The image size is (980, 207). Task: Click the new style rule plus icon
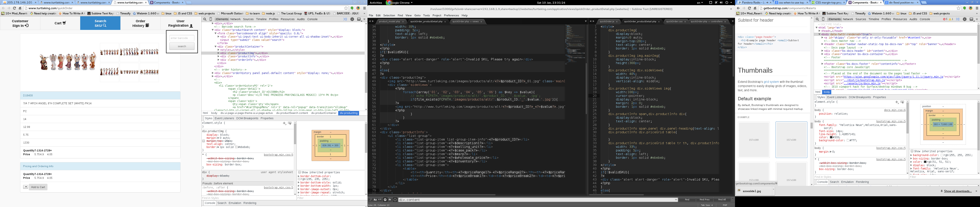click(284, 123)
